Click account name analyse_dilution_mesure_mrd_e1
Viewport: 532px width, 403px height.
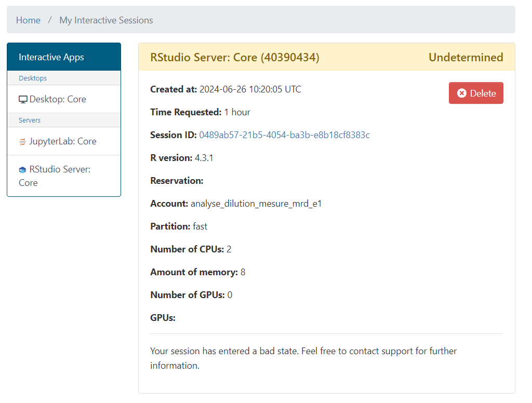[x=256, y=204]
